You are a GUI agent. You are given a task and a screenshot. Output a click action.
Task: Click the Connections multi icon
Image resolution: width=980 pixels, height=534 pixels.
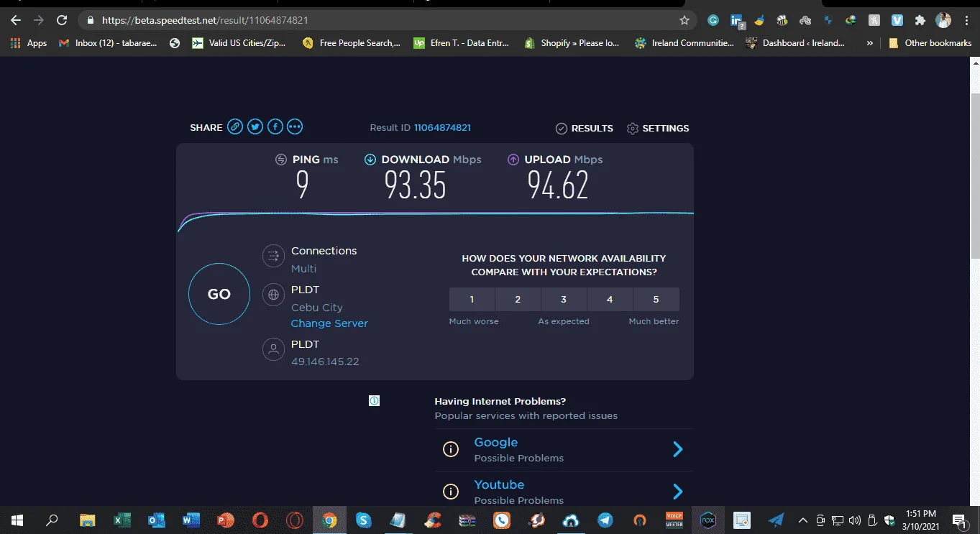pos(273,256)
